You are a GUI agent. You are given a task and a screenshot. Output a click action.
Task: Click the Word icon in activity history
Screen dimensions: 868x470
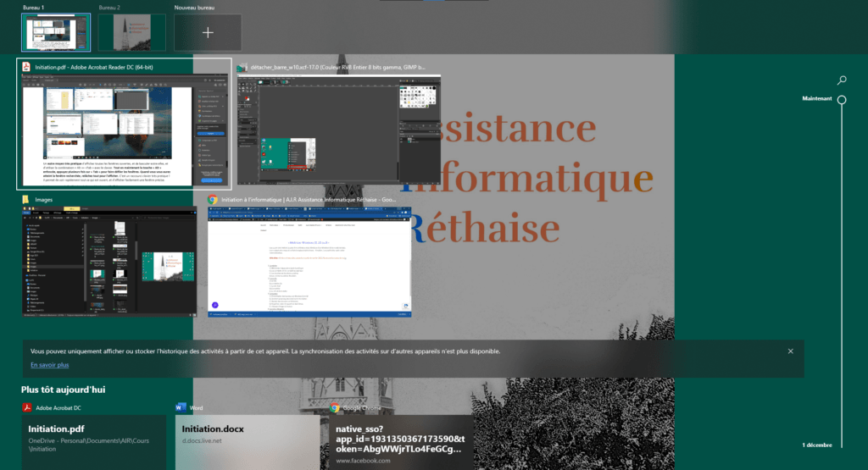pos(181,407)
